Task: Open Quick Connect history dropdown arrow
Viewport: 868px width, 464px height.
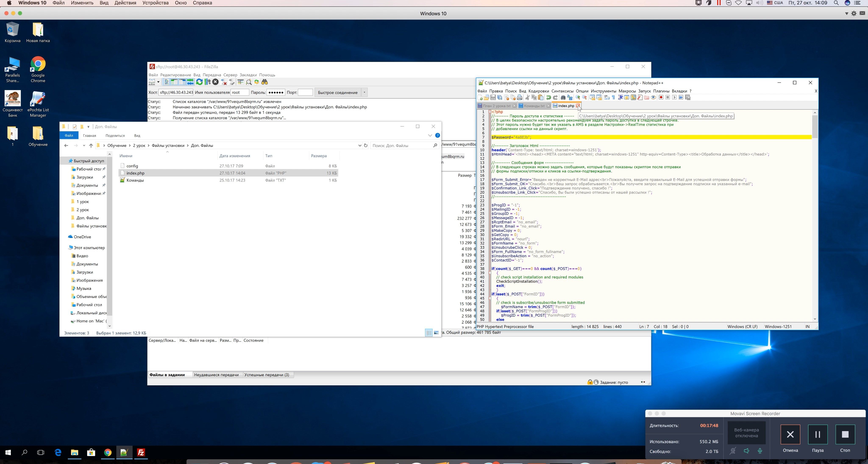Action: tap(364, 92)
